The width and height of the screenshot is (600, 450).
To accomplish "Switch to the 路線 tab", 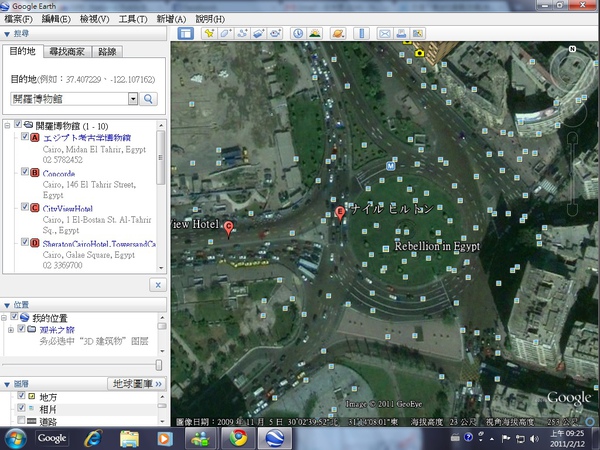I will (107, 51).
